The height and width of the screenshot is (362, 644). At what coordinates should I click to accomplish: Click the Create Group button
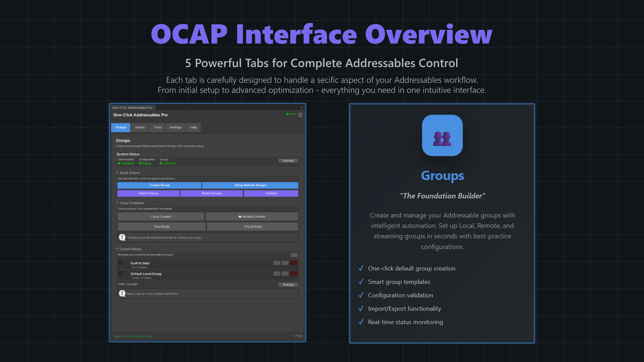(159, 185)
